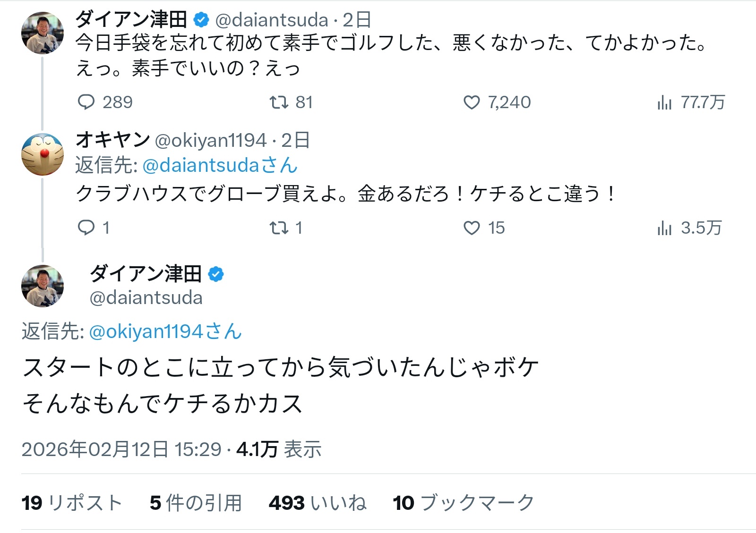The height and width of the screenshot is (533, 756).
Task: Reply to オキヤン's tweet via comment icon
Action: (x=86, y=228)
